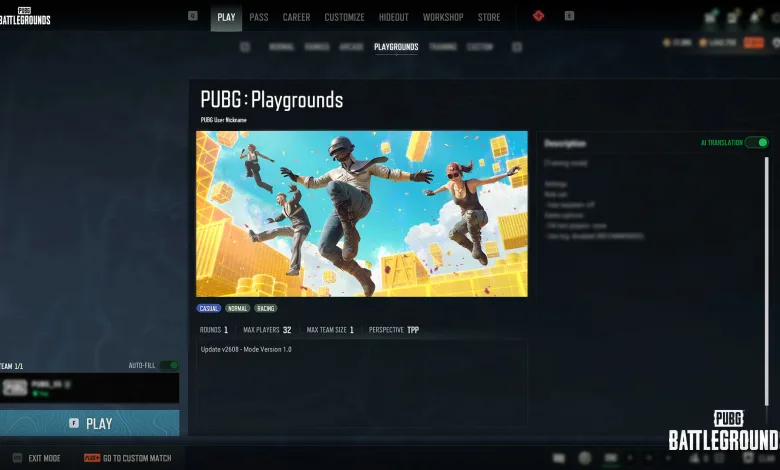Click GO TO CUSTOM MATCH
Viewport: 780px width, 470px height.
(137, 458)
